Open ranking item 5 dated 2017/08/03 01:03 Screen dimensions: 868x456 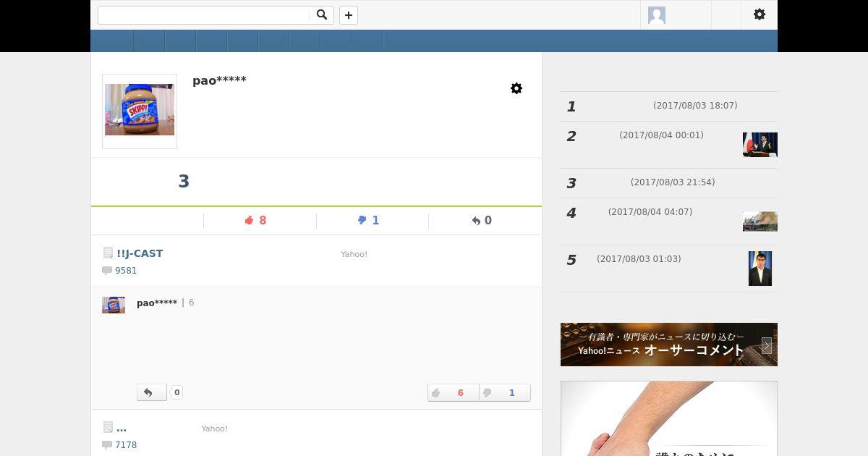(x=669, y=269)
